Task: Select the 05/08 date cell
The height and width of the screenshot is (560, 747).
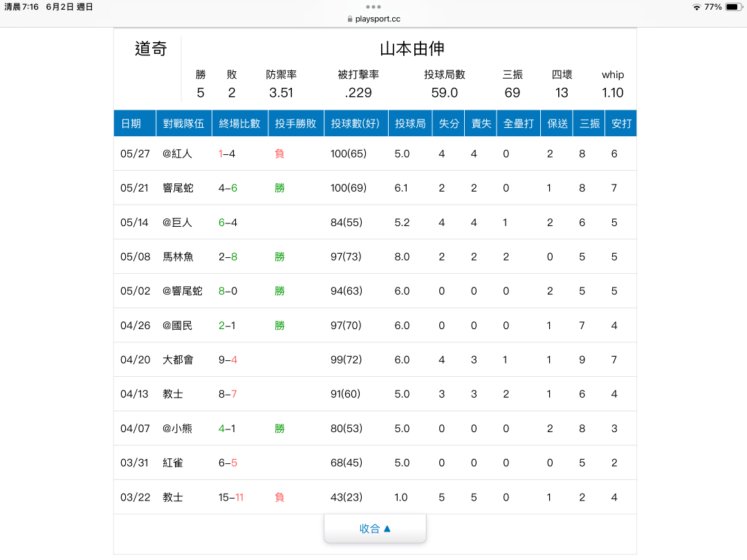Action: 136,256
